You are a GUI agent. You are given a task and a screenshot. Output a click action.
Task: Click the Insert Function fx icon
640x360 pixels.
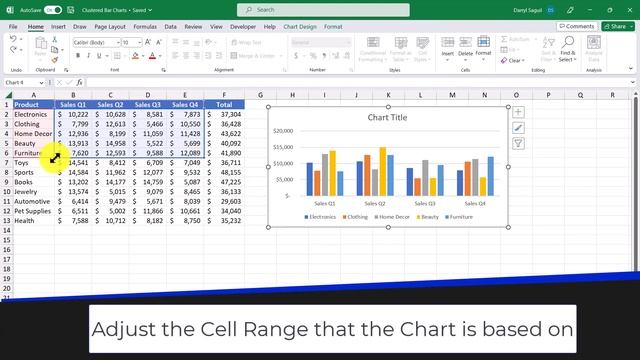click(79, 82)
